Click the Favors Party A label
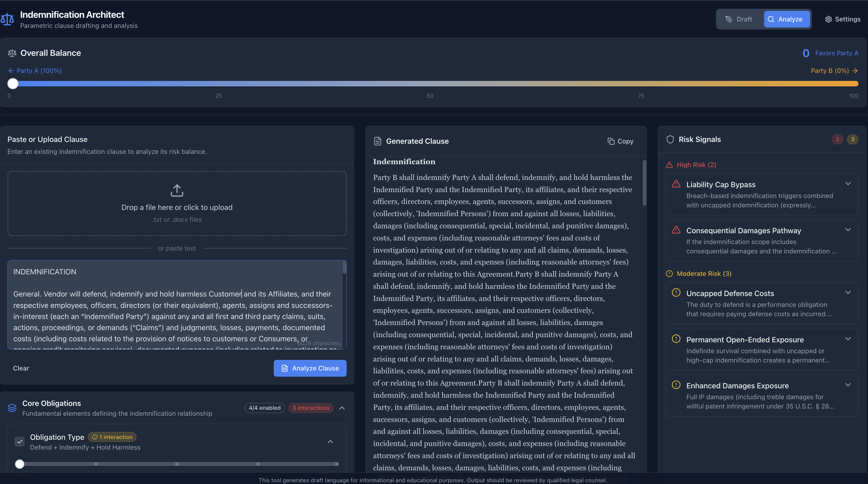868x484 pixels. tap(837, 53)
